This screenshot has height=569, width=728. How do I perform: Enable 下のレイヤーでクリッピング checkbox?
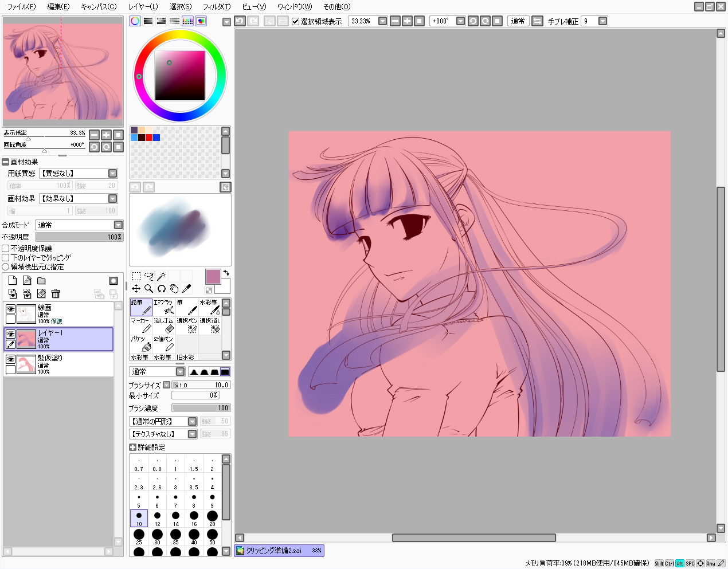point(6,258)
